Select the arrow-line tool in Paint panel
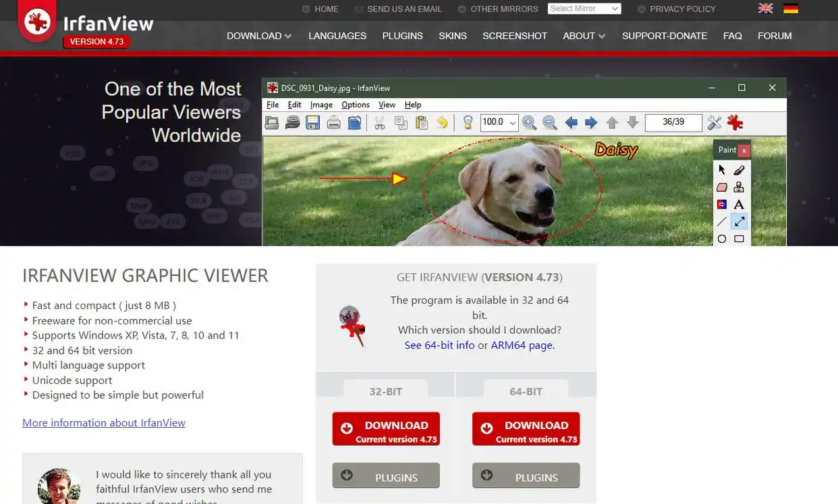The width and height of the screenshot is (838, 504). (x=739, y=221)
